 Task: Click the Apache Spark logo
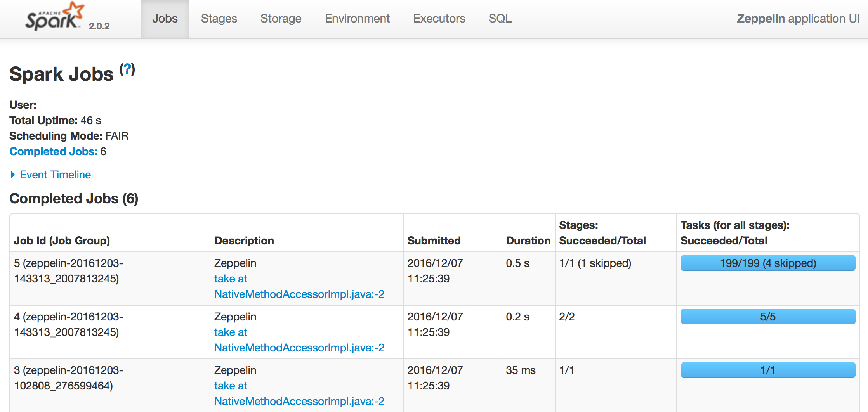54,16
